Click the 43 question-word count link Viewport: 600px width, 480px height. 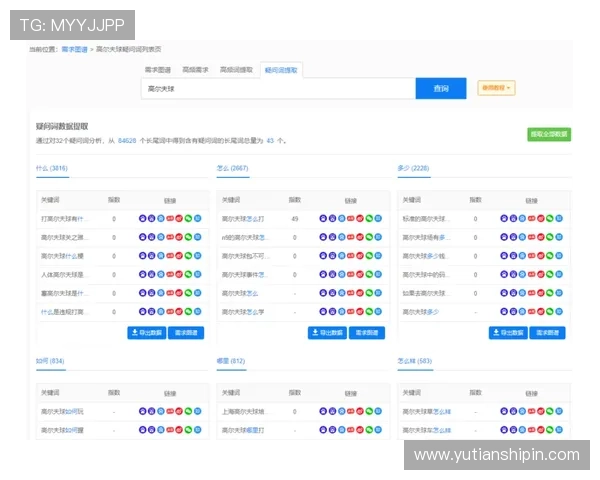point(270,141)
